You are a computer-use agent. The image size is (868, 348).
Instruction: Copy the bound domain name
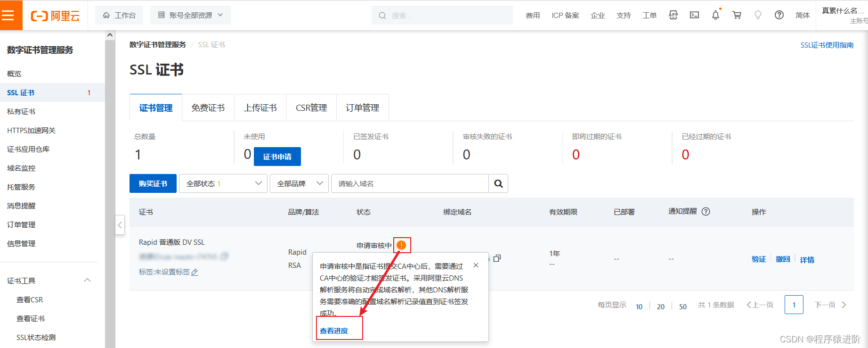497,258
